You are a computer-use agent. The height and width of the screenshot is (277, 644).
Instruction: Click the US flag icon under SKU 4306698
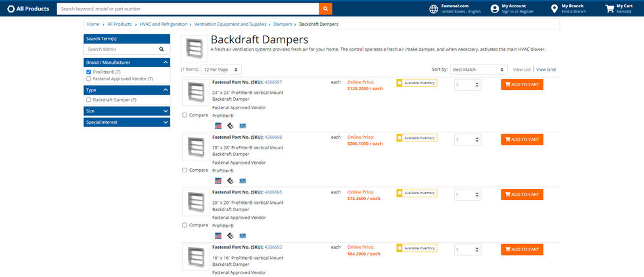[218, 181]
